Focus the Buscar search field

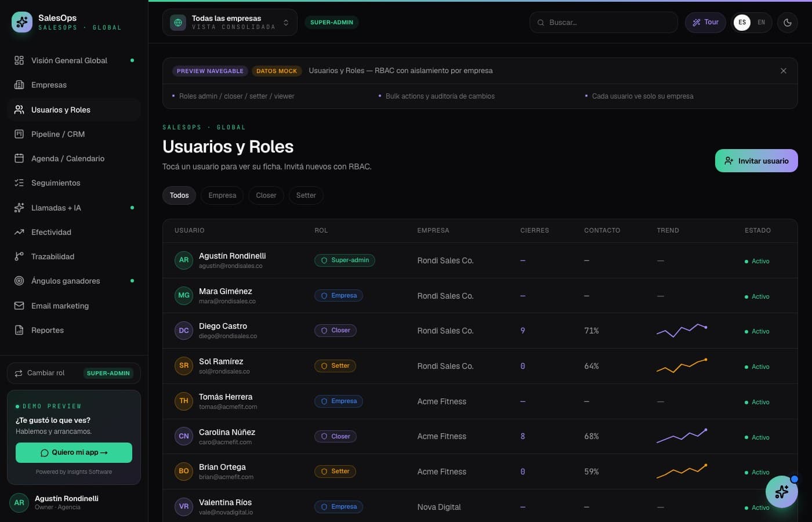tap(604, 23)
